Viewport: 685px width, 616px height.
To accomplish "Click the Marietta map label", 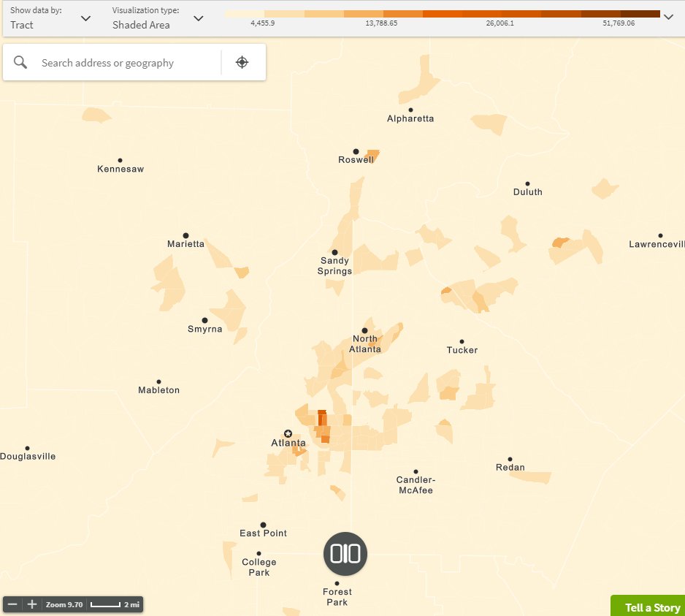I will pyautogui.click(x=185, y=243).
